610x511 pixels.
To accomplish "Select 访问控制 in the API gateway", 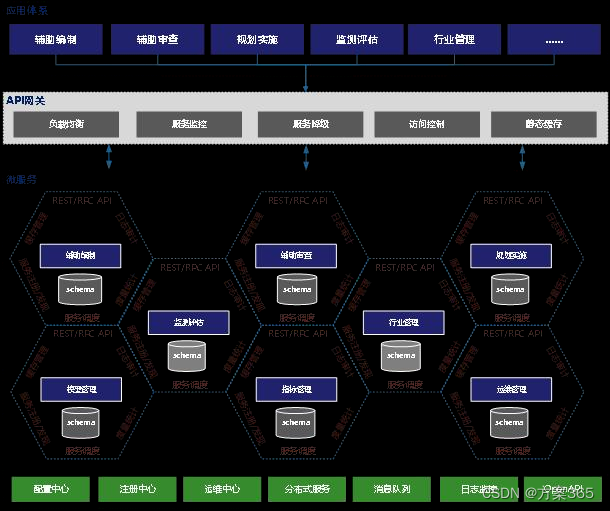I will [427, 124].
